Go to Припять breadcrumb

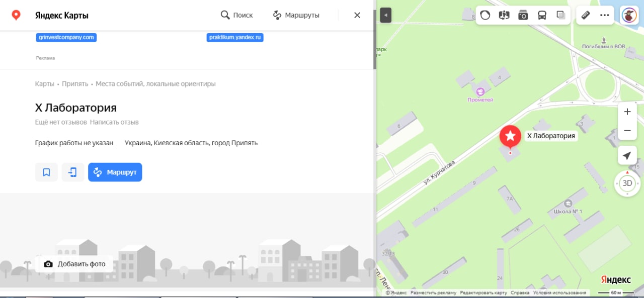[x=75, y=84]
